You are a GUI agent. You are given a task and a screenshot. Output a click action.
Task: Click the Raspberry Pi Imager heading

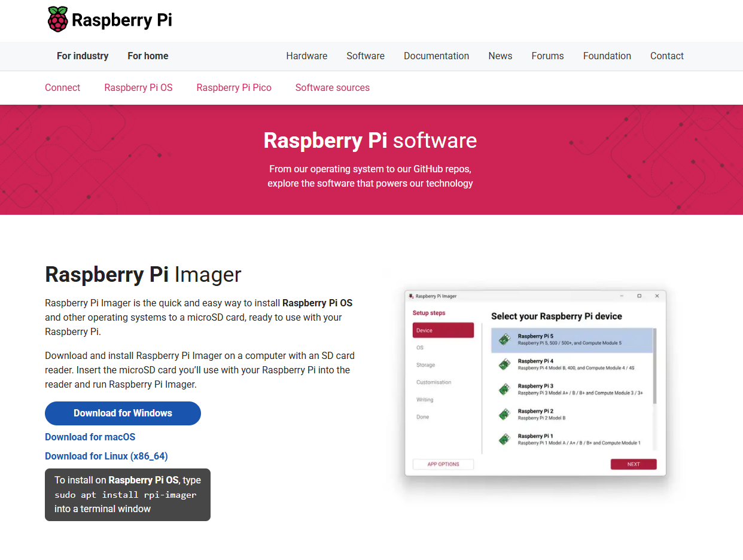click(x=143, y=275)
